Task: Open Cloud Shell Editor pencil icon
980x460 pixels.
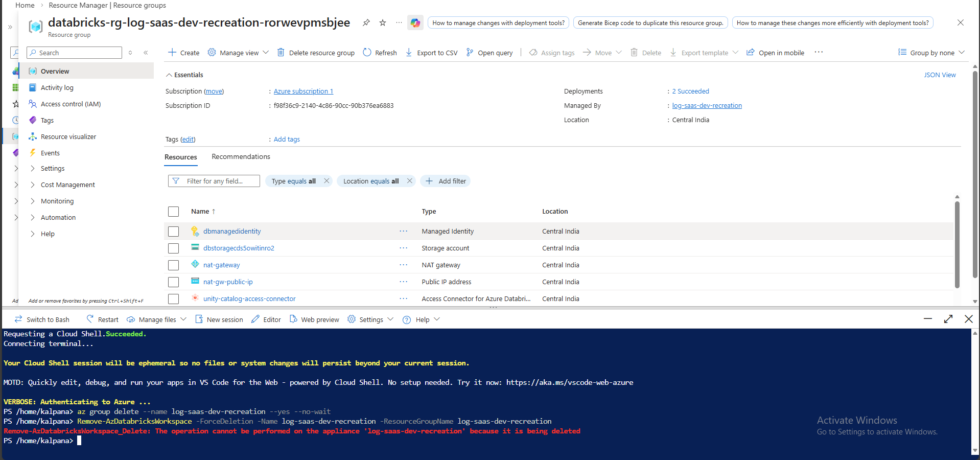Action: pyautogui.click(x=255, y=319)
